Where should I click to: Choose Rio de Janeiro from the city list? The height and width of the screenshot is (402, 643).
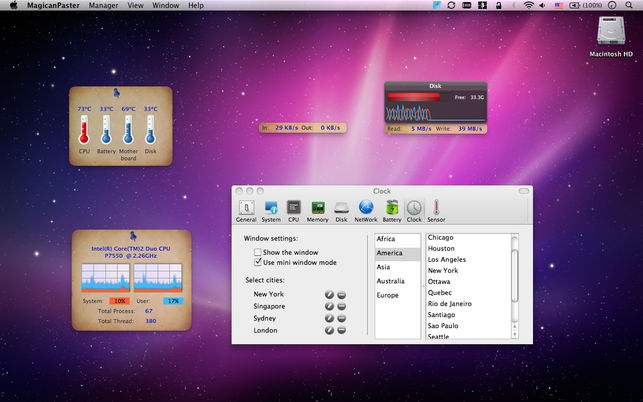click(468, 304)
